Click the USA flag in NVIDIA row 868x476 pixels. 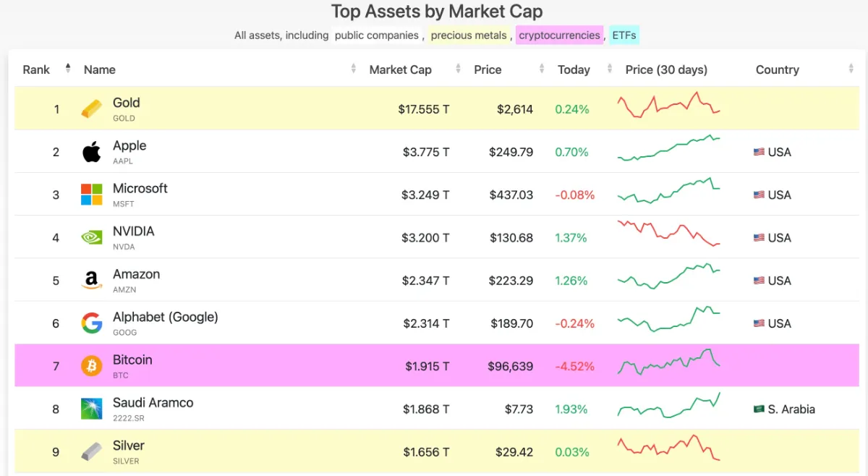click(759, 237)
